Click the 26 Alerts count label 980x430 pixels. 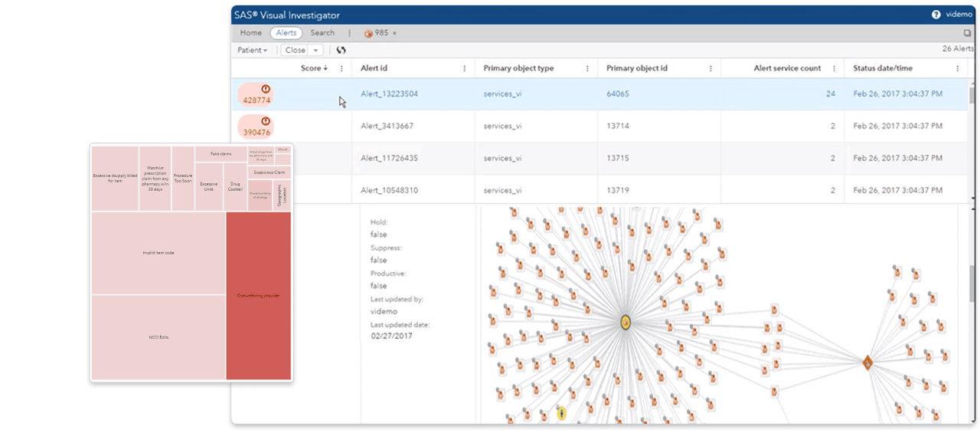[x=957, y=49]
